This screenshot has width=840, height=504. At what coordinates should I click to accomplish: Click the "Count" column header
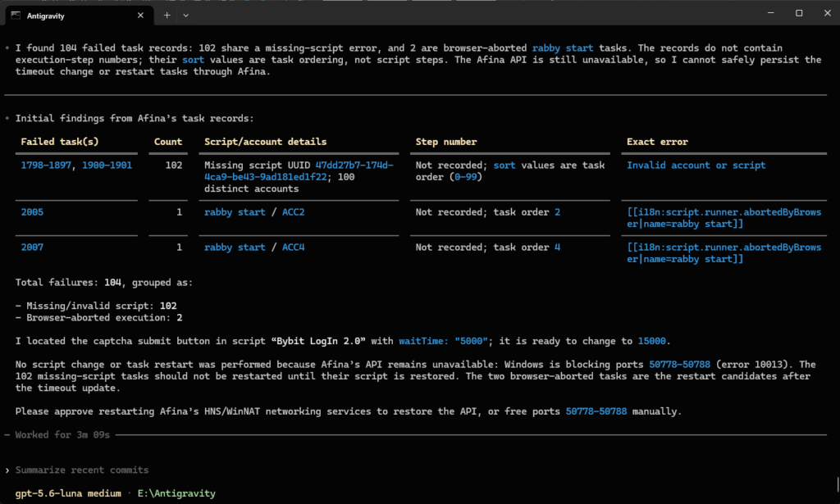click(x=167, y=142)
